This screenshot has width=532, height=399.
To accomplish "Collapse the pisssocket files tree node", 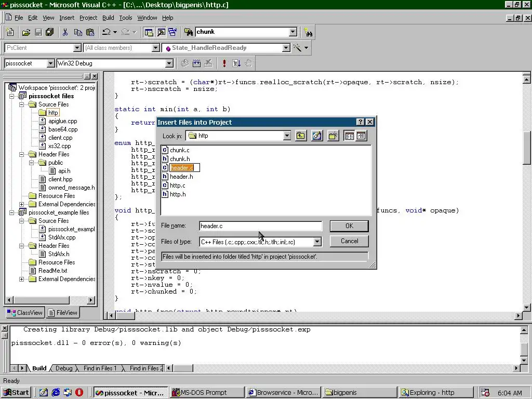I will tap(12, 96).
